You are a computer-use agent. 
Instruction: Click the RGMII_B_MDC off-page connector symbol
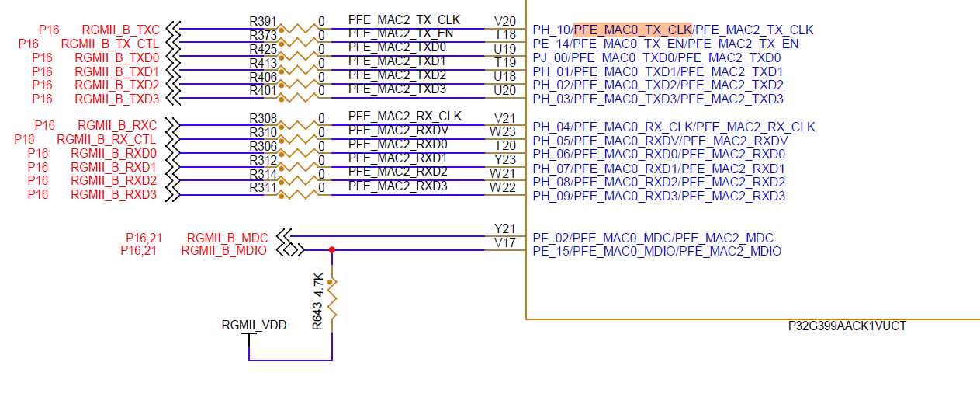284,236
